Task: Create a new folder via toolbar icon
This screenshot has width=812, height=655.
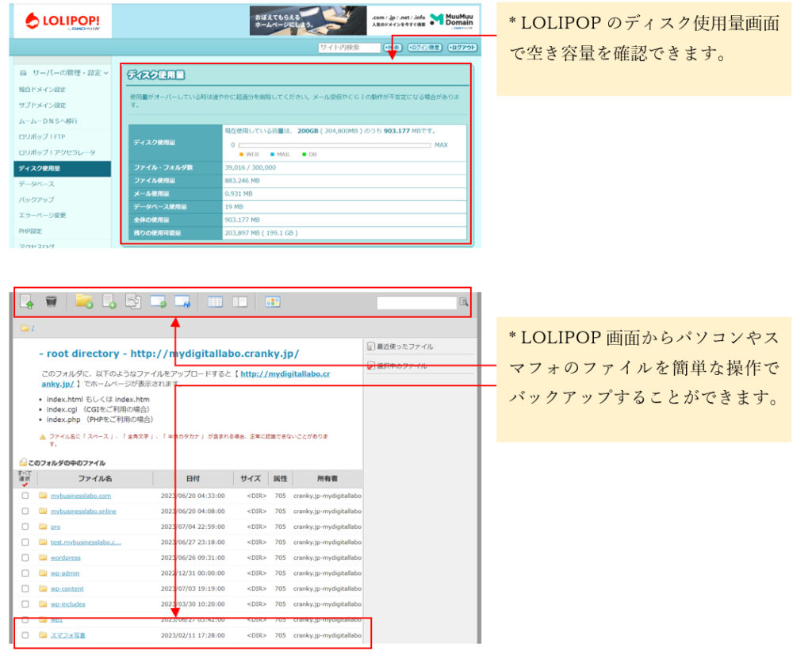Action: [x=84, y=301]
